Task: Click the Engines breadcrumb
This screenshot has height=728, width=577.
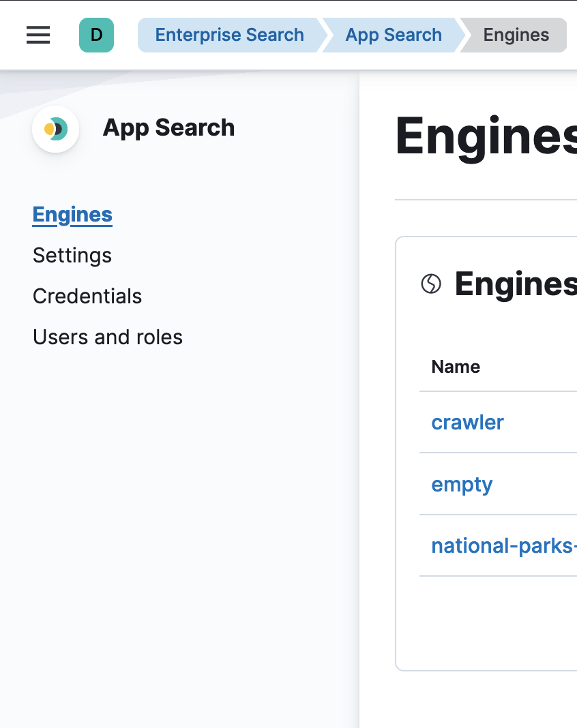Action: pos(516,35)
